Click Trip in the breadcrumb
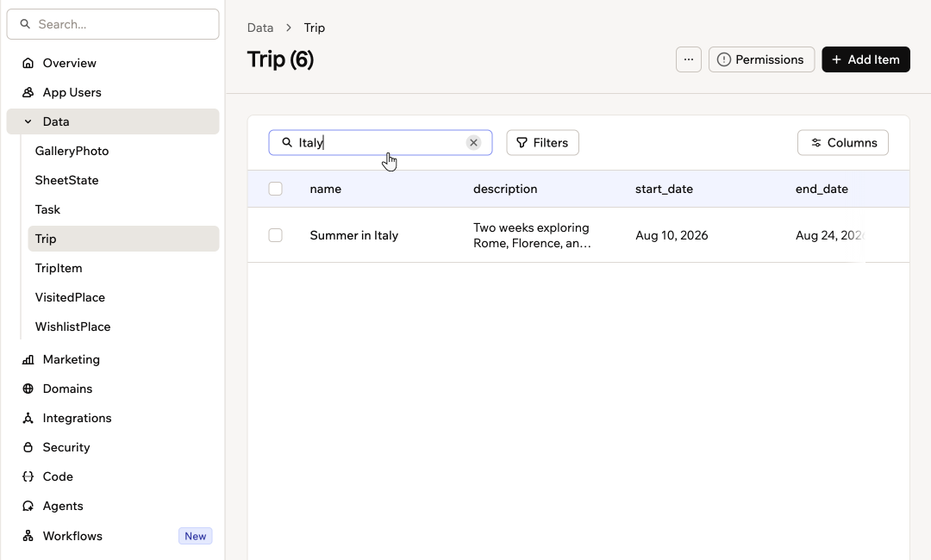Viewport: 931px width, 560px height. coord(314,28)
